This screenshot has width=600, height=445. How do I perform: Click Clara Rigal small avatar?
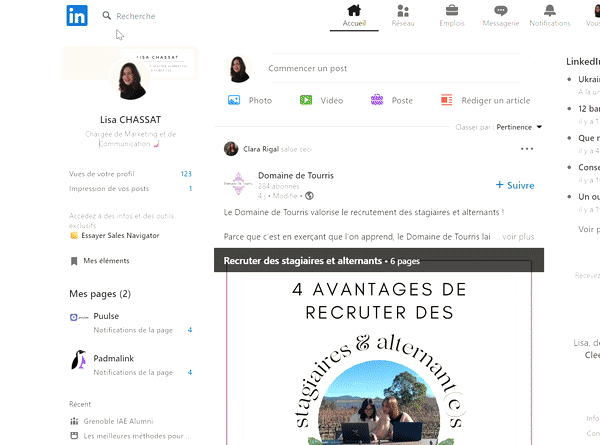coord(231,149)
